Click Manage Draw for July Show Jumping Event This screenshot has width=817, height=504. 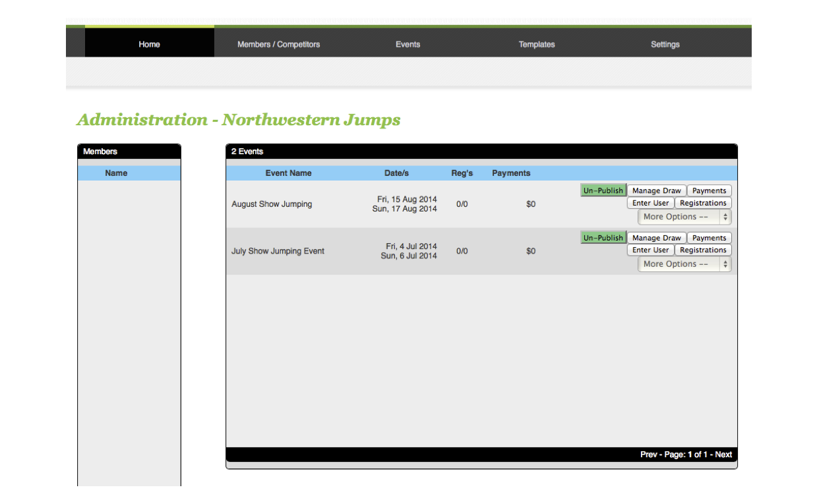point(656,238)
